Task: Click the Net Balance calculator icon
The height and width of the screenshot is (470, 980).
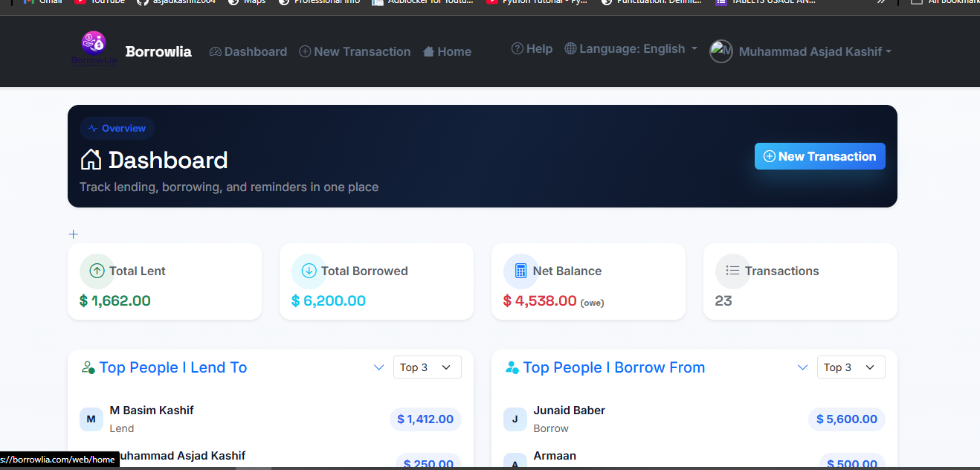Action: [520, 271]
